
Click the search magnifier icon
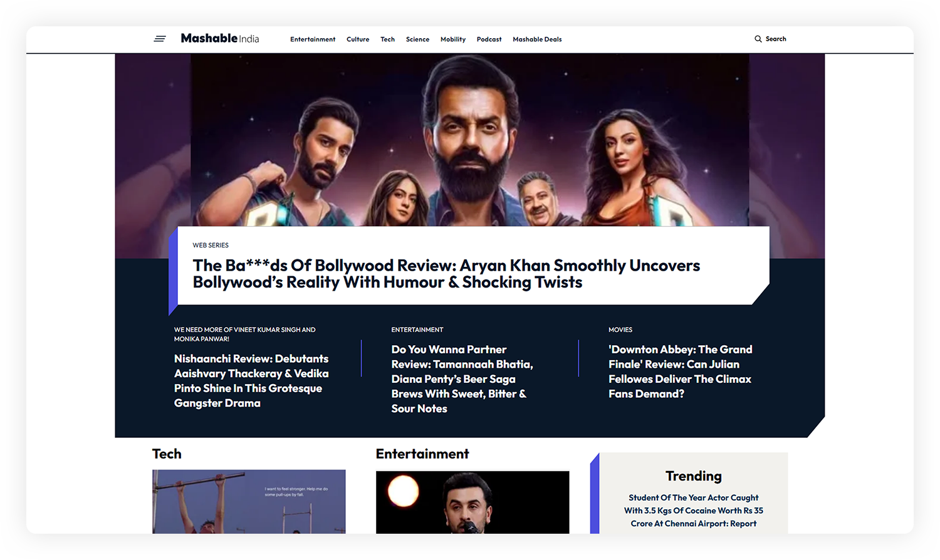758,39
